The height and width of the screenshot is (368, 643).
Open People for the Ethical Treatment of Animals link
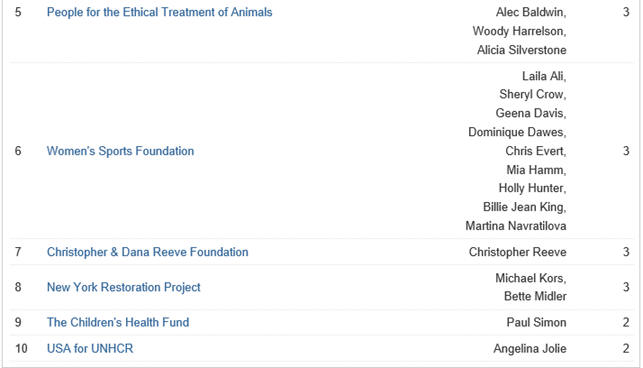(x=160, y=12)
